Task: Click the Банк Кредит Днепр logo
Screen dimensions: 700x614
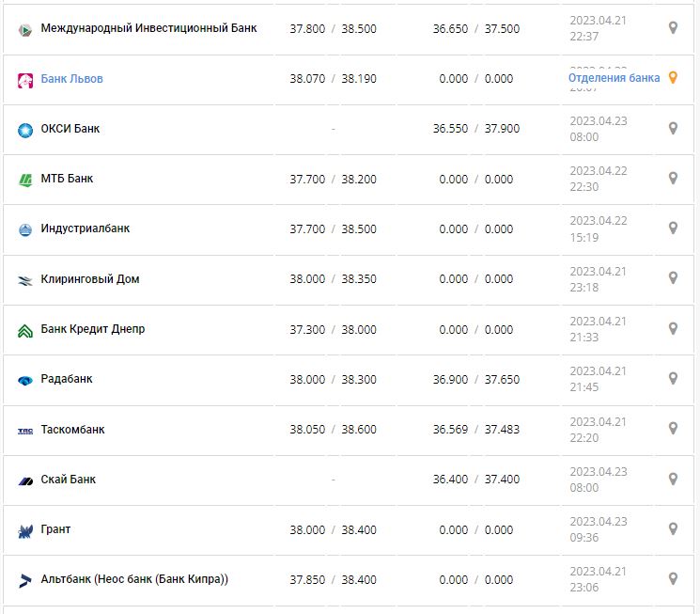Action: pyautogui.click(x=25, y=330)
